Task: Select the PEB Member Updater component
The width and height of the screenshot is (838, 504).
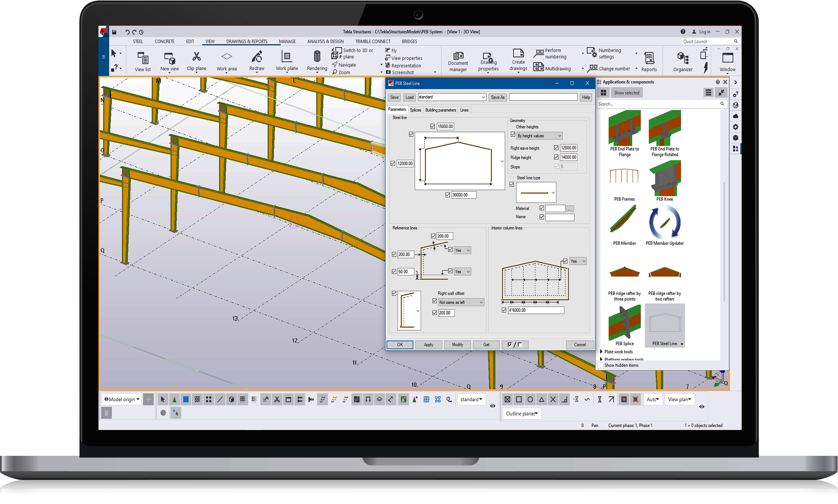Action: (x=664, y=226)
